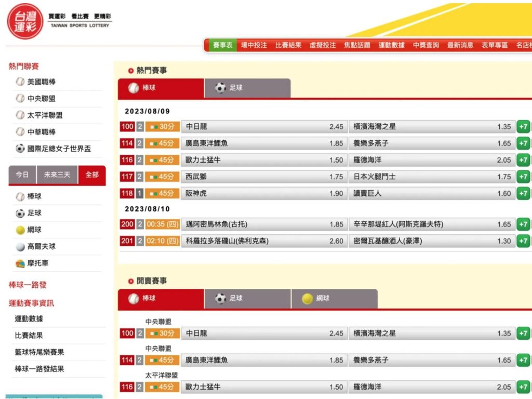Click helmet icon next to 摩托車
This screenshot has width=532, height=399.
(20, 263)
